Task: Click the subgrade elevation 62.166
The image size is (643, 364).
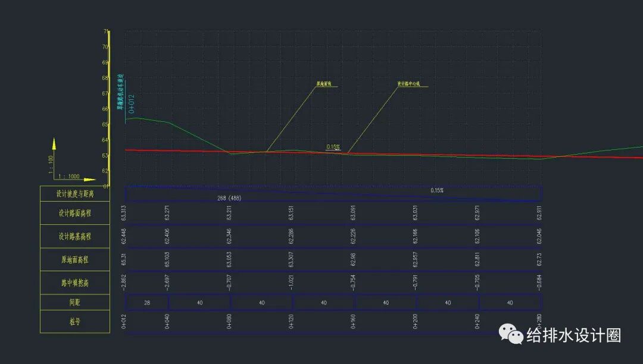Action: tap(415, 236)
